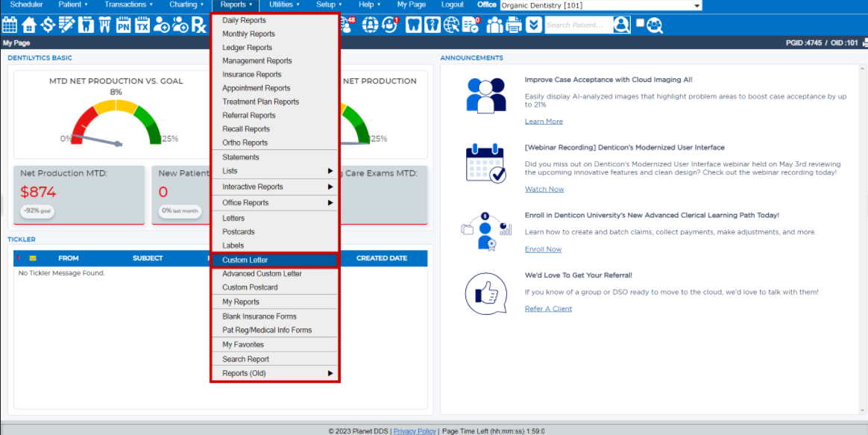Open Ledger Reports menu entry
The image size is (868, 435).
click(x=274, y=48)
